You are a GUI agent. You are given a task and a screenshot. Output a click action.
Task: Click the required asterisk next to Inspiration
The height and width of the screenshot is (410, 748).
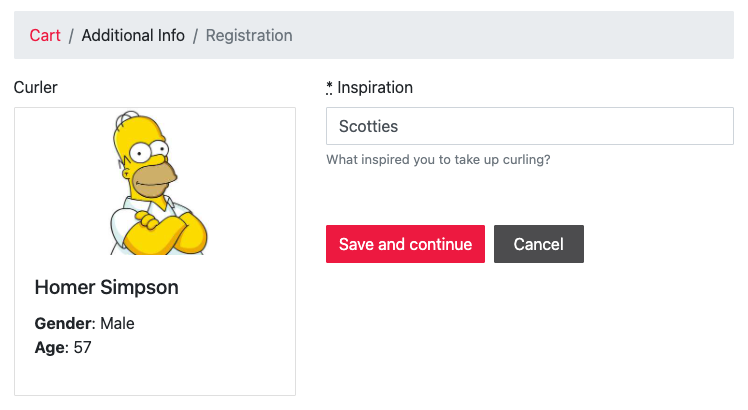pyautogui.click(x=329, y=87)
